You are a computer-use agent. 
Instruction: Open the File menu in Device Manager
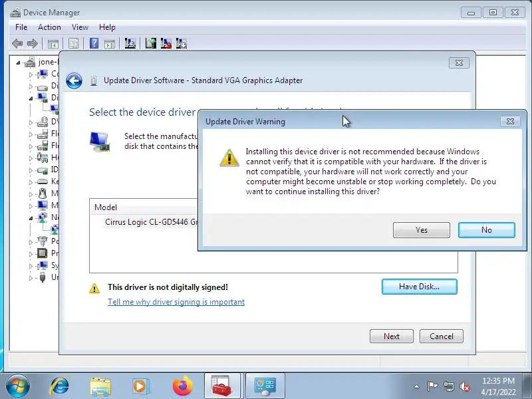tap(21, 27)
